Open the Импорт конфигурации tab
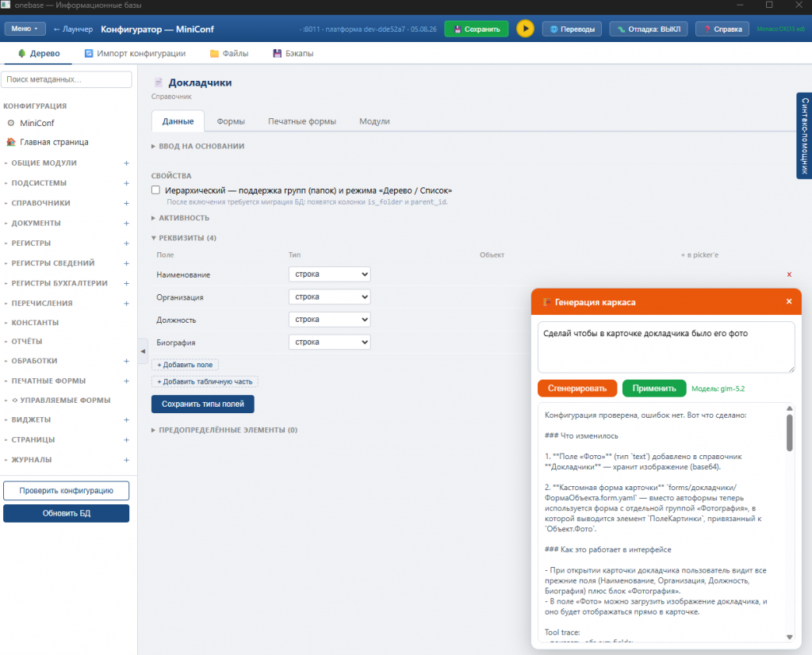 tap(135, 53)
